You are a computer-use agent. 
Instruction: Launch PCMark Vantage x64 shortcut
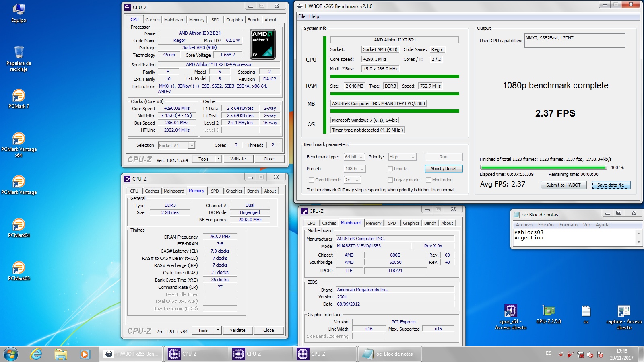pos(19,145)
